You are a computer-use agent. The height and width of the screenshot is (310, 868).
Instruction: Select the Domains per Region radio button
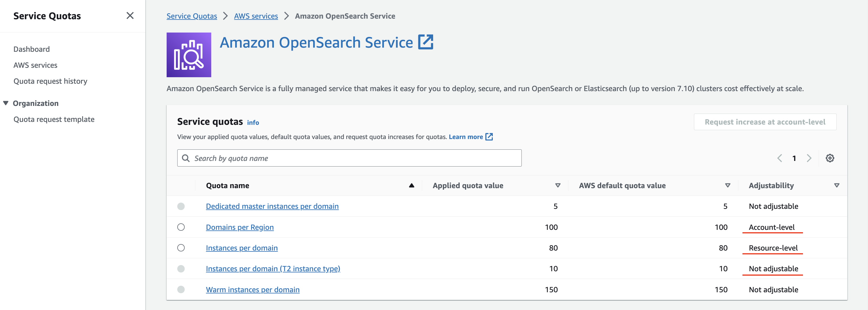pos(181,227)
